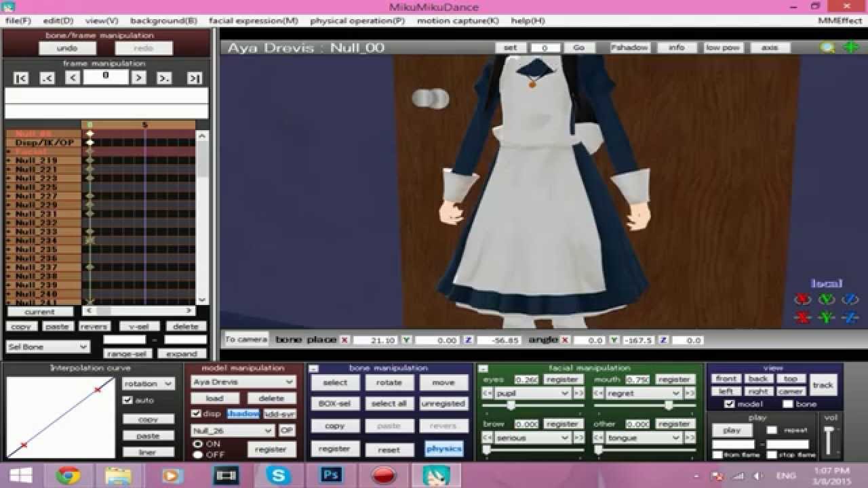Open the pupil eyes morph dropdown
Viewport: 868px width, 488px height.
(532, 393)
